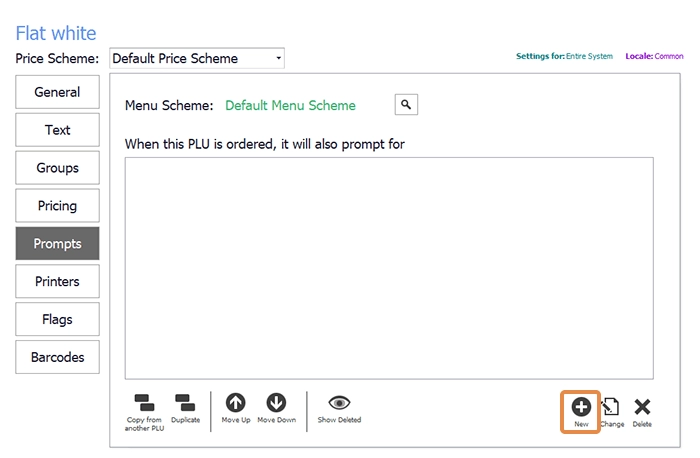Viewport: 700px width, 458px height.
Task: Open the Text tab
Action: pos(57,130)
